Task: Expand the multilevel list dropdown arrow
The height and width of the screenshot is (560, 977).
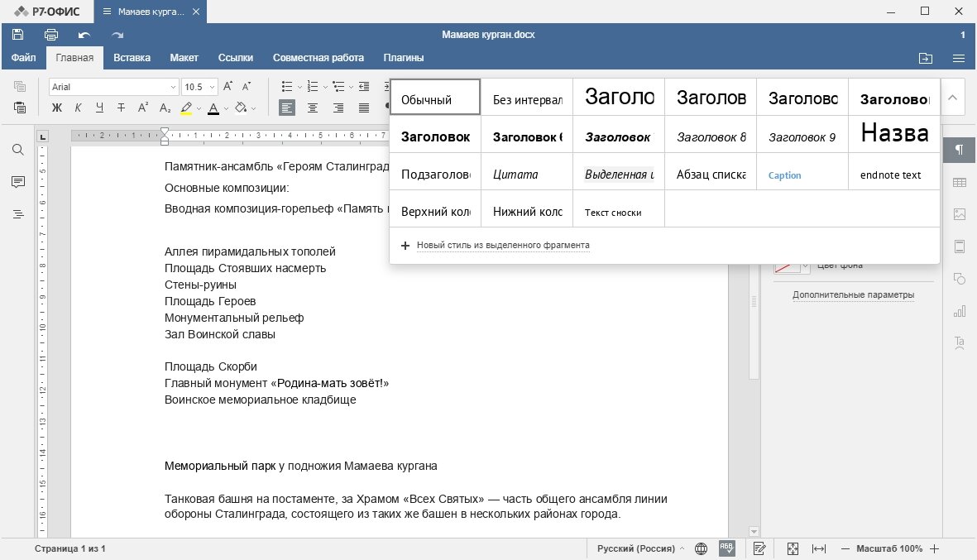Action: [x=351, y=87]
